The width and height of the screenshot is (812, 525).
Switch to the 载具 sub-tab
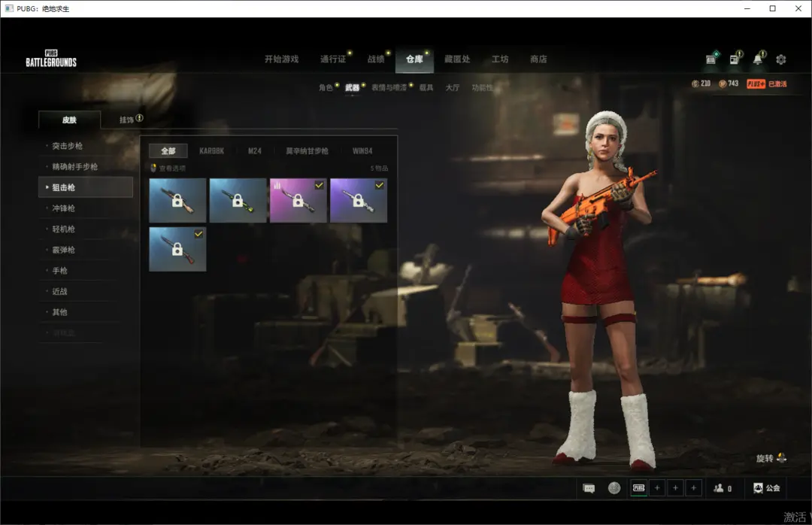pyautogui.click(x=426, y=87)
